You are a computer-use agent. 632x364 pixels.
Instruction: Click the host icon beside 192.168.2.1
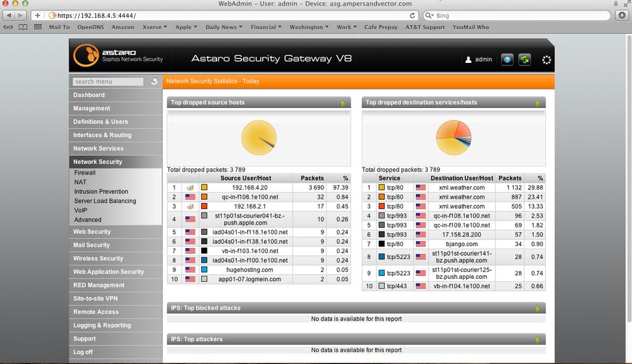click(x=190, y=207)
